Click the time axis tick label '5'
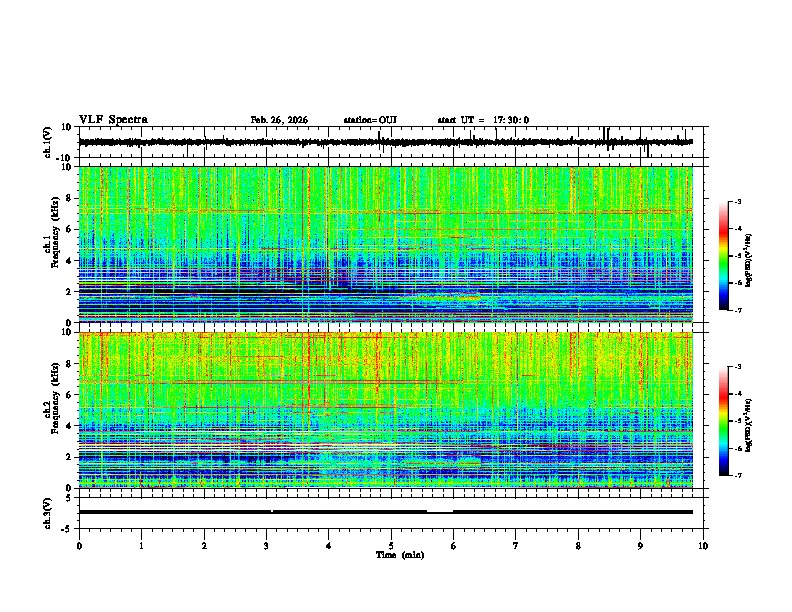Screen dimensions: 792x612 (x=391, y=546)
